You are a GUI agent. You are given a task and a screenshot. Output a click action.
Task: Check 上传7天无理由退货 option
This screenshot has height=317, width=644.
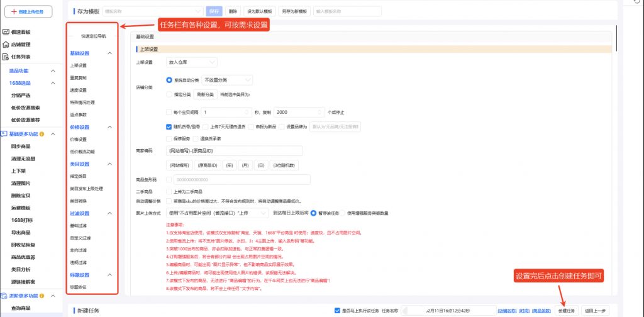click(x=206, y=127)
